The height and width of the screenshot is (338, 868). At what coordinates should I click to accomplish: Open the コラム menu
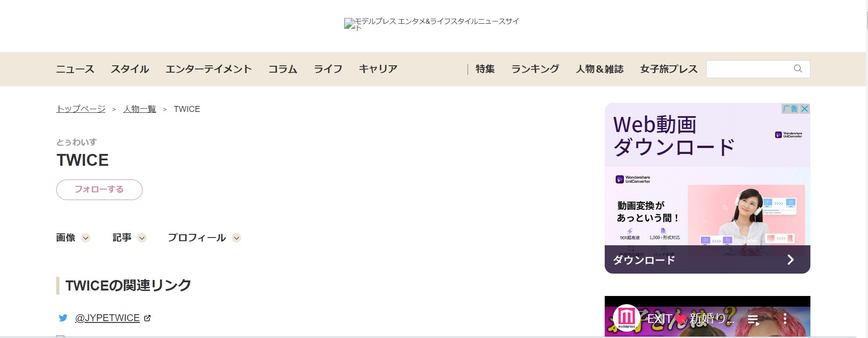click(282, 69)
